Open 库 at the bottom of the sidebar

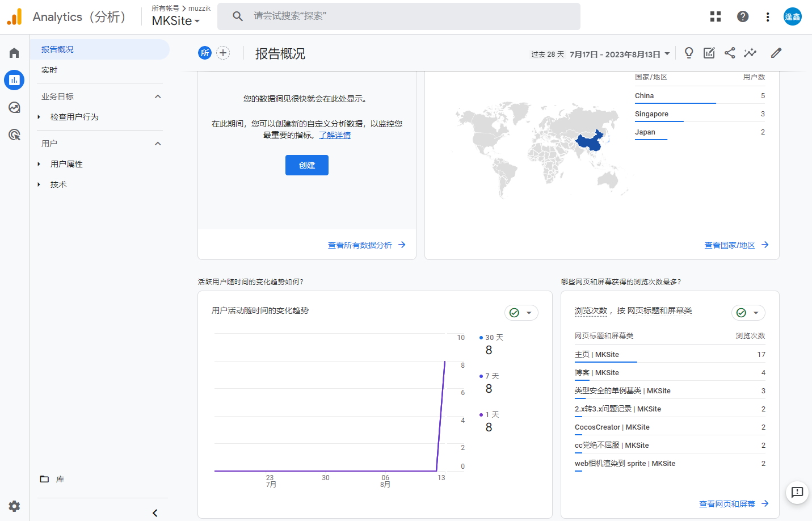click(x=60, y=479)
